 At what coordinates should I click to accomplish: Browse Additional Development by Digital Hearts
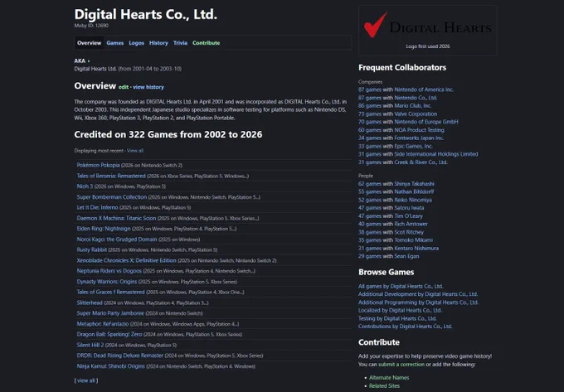click(418, 294)
